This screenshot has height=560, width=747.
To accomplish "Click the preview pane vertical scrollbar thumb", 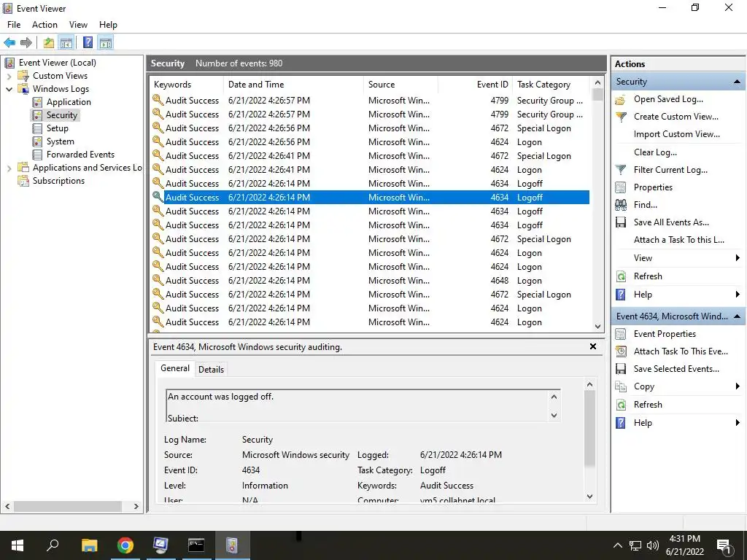I will tap(589, 429).
